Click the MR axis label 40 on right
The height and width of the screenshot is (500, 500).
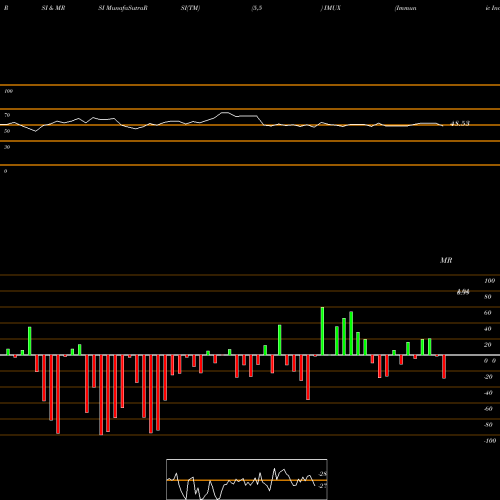[487, 329]
